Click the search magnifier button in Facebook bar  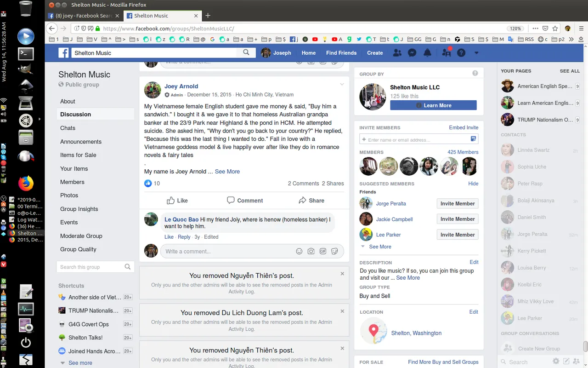(x=246, y=52)
